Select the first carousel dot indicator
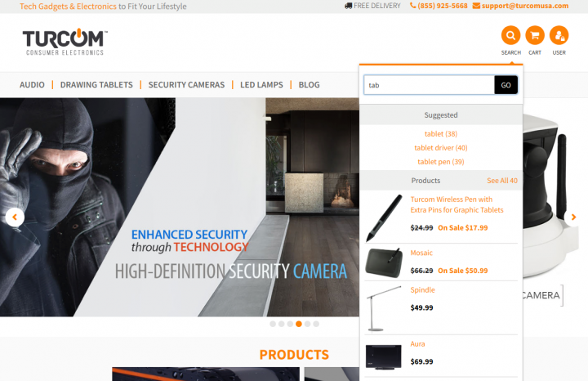This screenshot has height=381, width=588. pyautogui.click(x=273, y=324)
